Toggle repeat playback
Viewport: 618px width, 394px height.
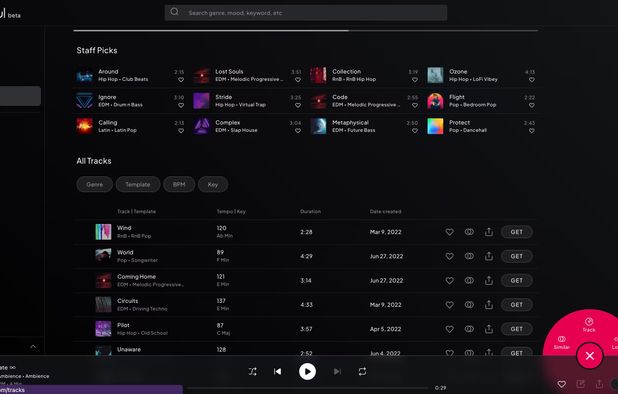(x=362, y=372)
